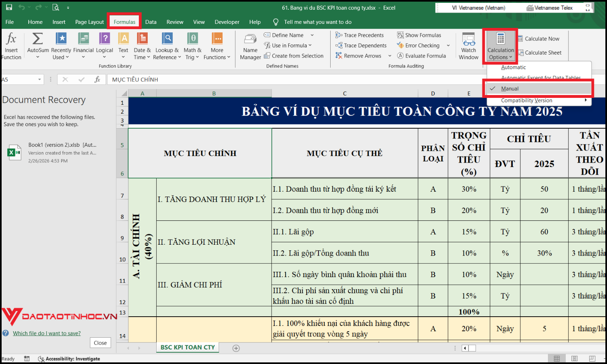Open the 'Which file do I want to save?' link
Image resolution: width=607 pixels, height=364 pixels.
[47, 333]
